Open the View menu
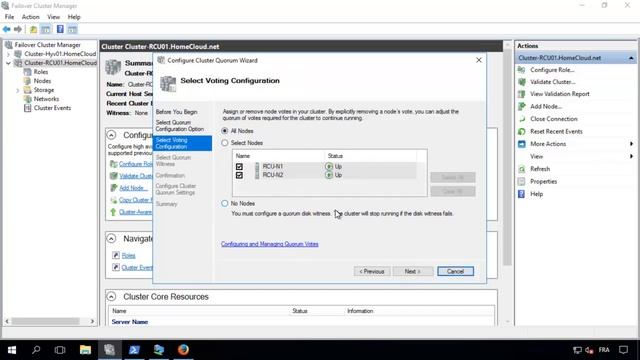Viewport: 640px width, 360px height. [x=53, y=17]
